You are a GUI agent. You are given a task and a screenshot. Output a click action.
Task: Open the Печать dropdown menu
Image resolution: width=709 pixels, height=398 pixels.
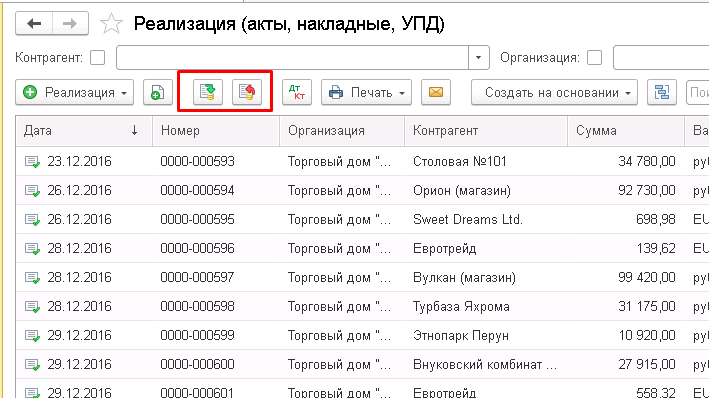(366, 92)
